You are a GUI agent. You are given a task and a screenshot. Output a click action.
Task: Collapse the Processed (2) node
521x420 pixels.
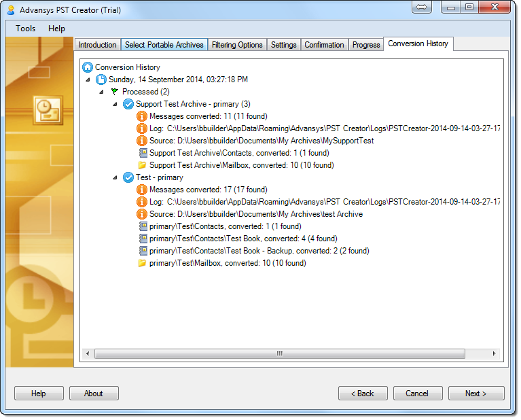pyautogui.click(x=102, y=92)
